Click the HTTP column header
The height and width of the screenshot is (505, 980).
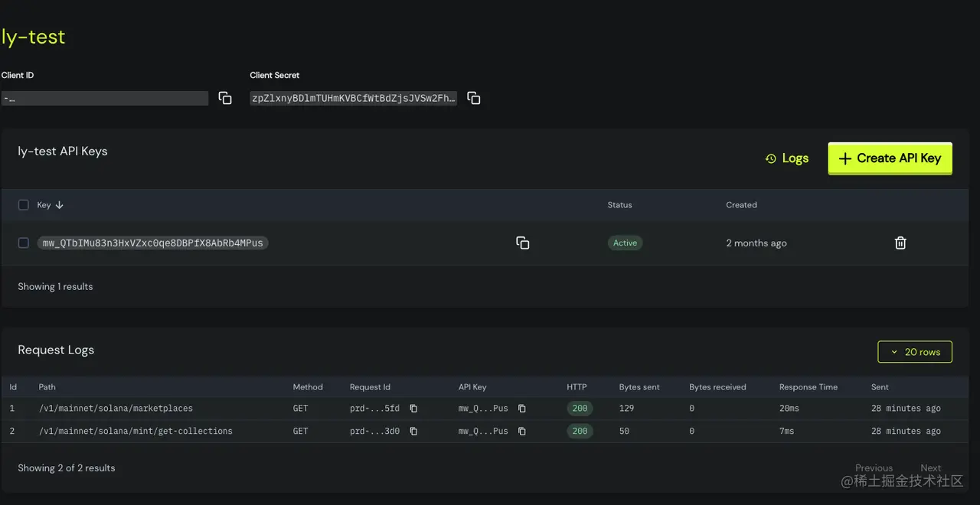(x=577, y=387)
